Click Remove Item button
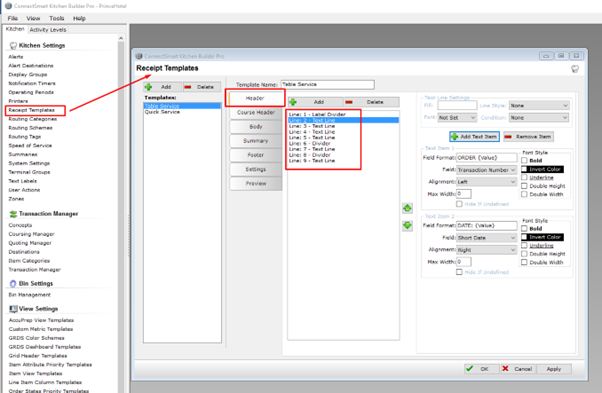Viewport: 602px width, 393px height. click(x=528, y=137)
